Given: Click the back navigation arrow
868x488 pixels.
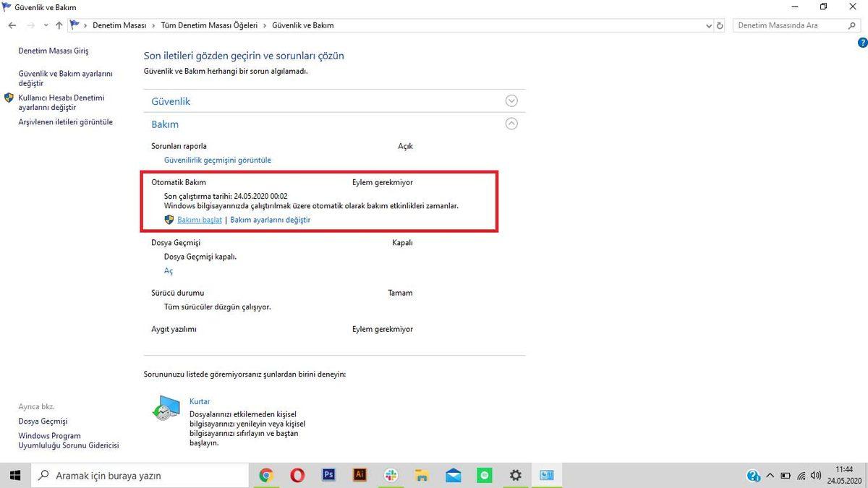Looking at the screenshot, I should click(12, 25).
